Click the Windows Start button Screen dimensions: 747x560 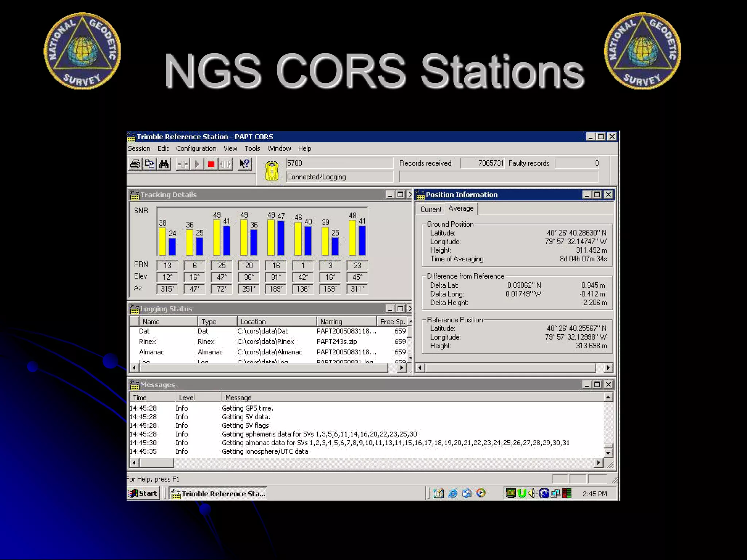coord(143,493)
